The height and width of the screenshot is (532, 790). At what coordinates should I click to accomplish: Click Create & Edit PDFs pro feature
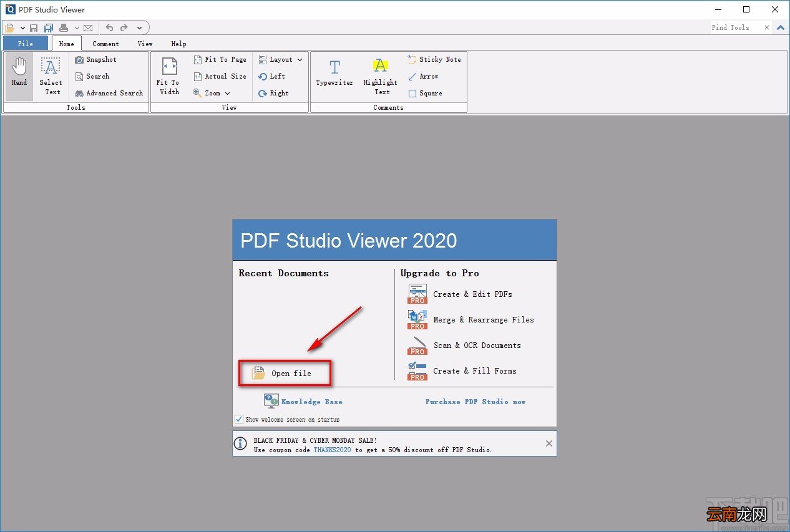tap(460, 294)
